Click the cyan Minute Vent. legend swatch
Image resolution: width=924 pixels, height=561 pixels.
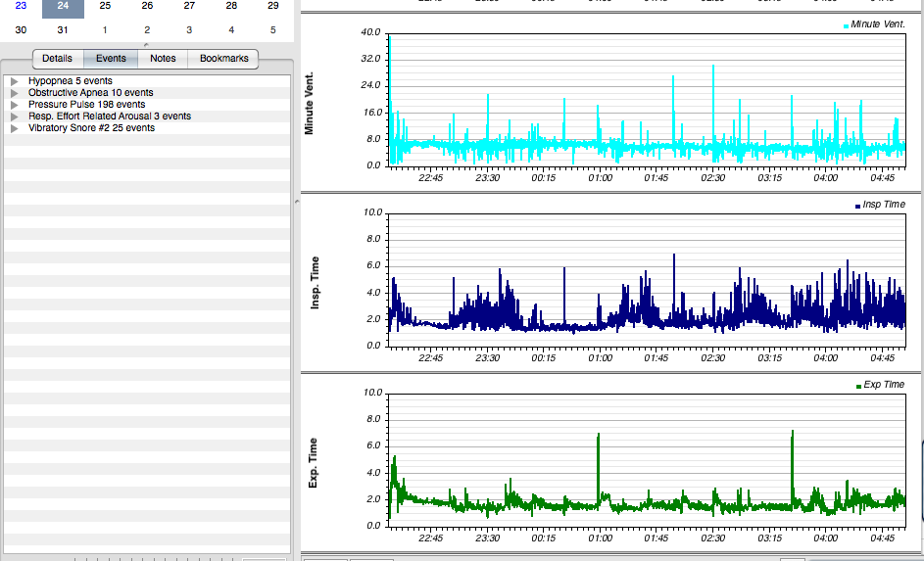pos(847,23)
